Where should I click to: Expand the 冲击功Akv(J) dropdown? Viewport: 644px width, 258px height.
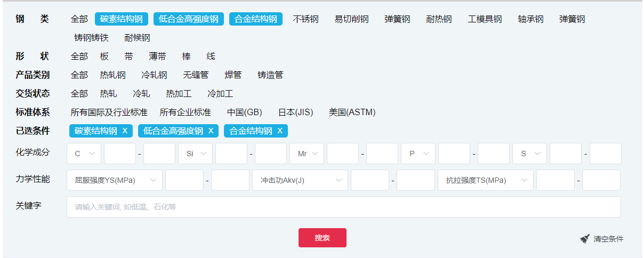pos(300,180)
